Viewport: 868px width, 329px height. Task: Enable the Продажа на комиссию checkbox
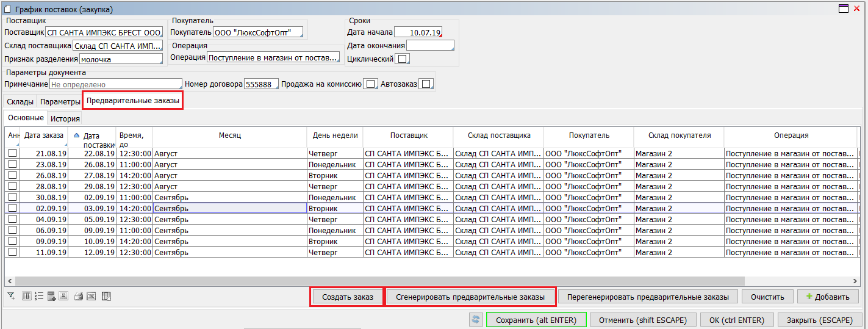[x=370, y=84]
